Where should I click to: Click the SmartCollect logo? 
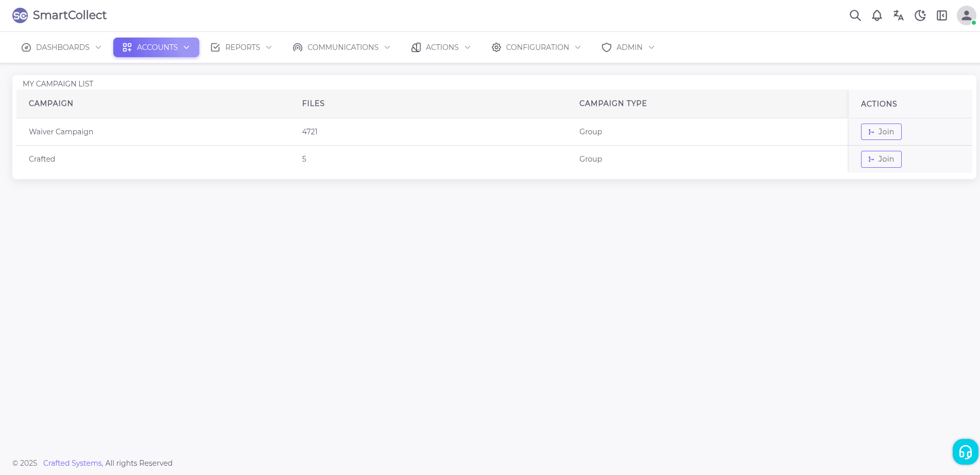(59, 15)
